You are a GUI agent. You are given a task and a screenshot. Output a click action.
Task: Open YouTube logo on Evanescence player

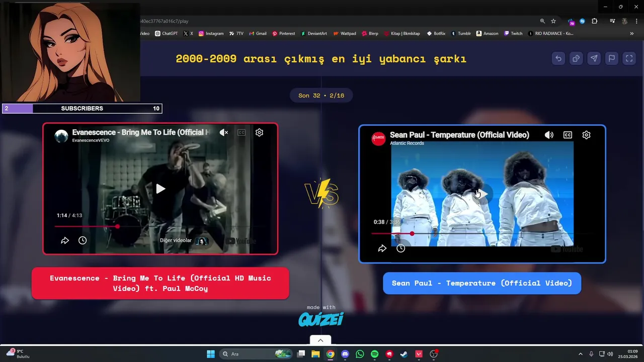point(241,241)
